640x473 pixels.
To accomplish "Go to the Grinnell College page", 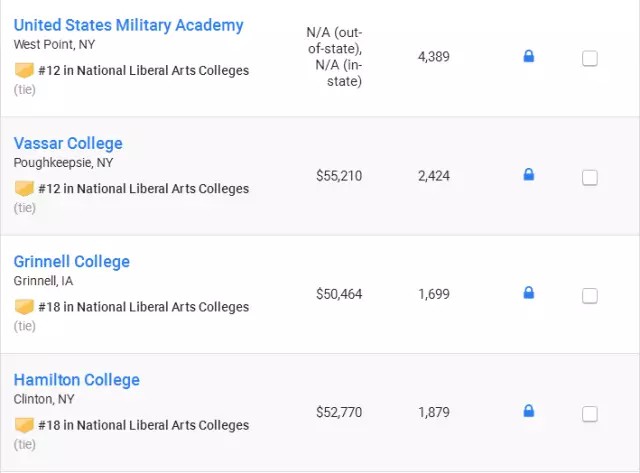I will [72, 261].
